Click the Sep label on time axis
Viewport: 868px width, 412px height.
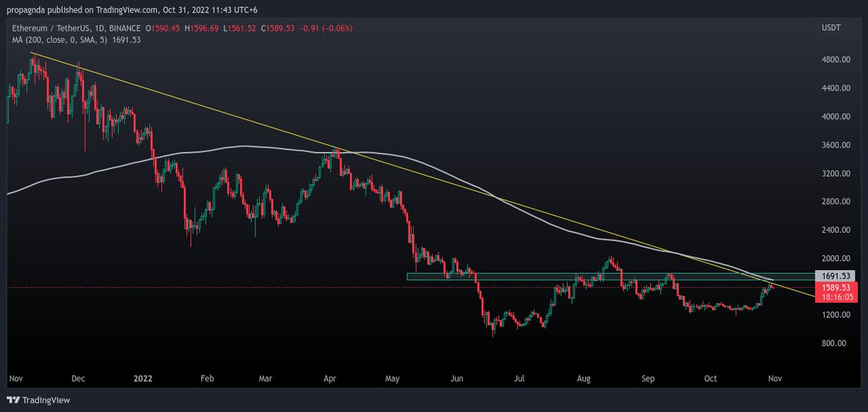tap(648, 379)
